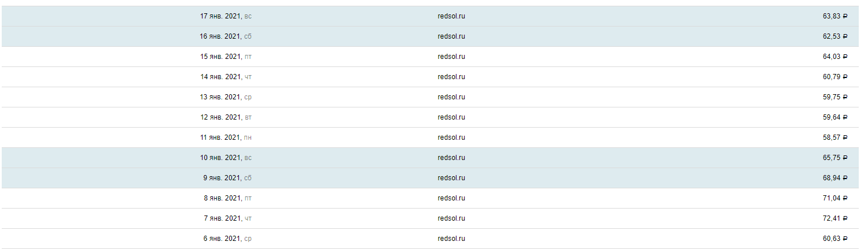Click the 12 янв. 2021, вт date
This screenshot has width=868, height=249.
tap(226, 117)
